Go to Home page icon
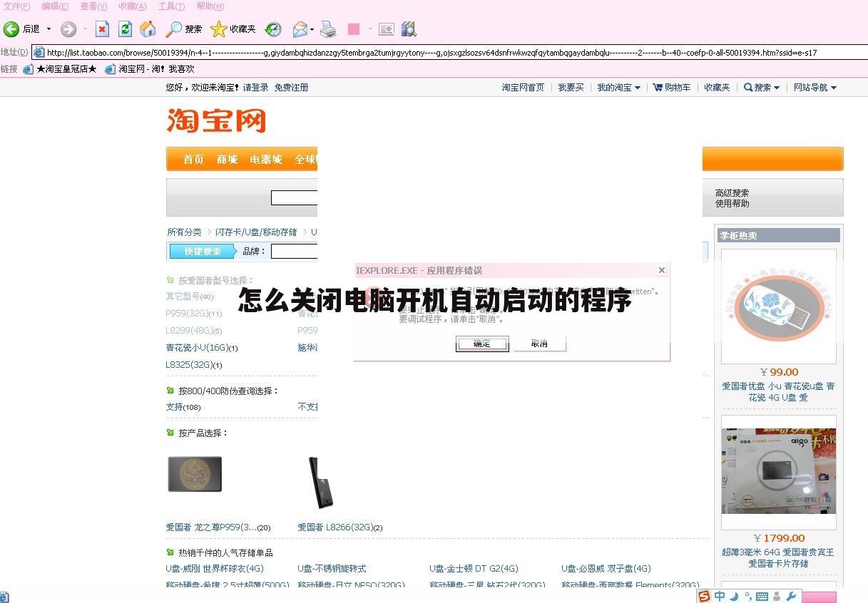This screenshot has width=868, height=603. [148, 29]
